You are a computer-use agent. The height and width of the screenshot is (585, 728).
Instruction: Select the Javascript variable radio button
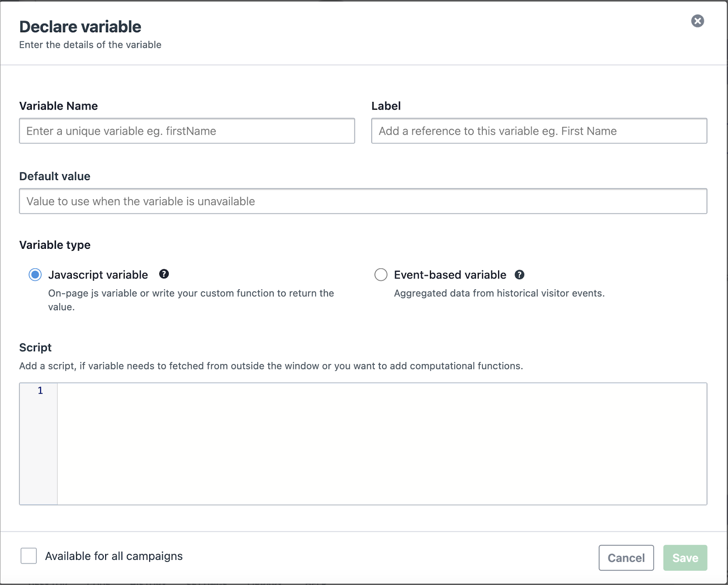click(35, 275)
